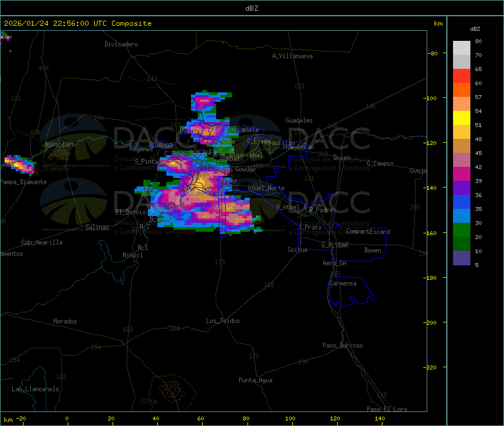Click the Cda_Amarilla label
Viewport: 504px width, 426px height.
click(x=42, y=242)
